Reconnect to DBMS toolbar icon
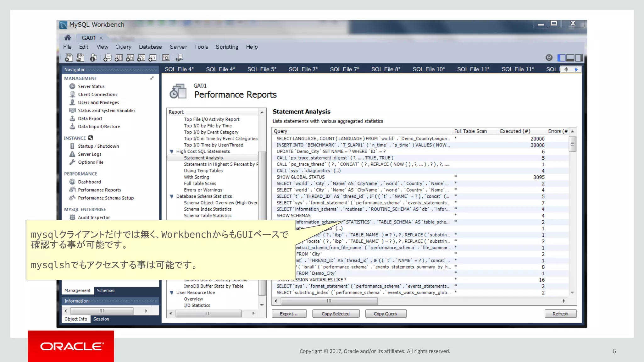 [179, 58]
